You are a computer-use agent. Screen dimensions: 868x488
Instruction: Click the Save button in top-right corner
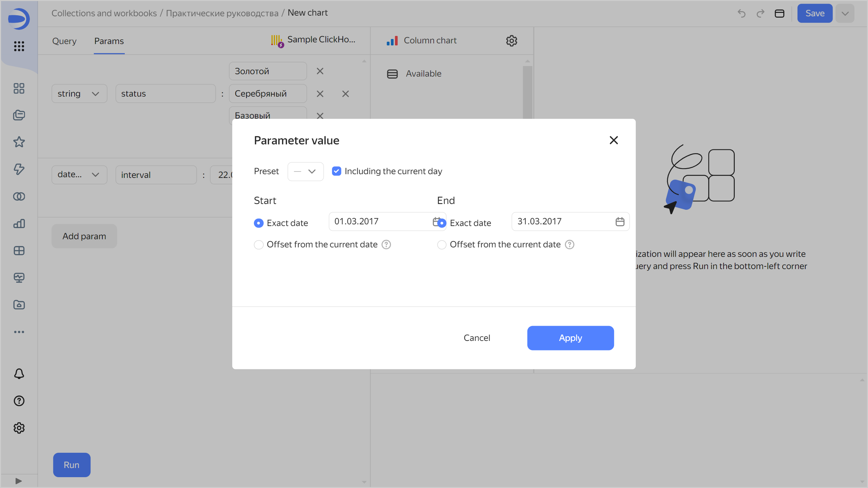815,13
